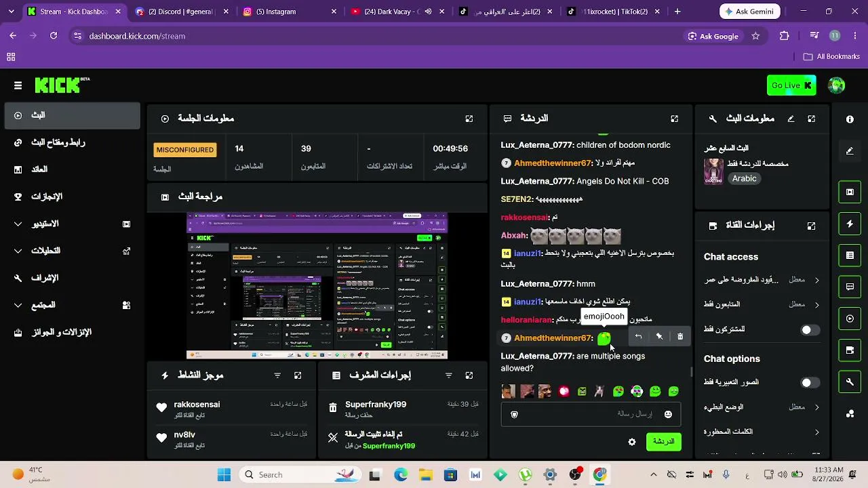This screenshot has height=488, width=868.
Task: Click the green Superfranky199 link in moderator actions
Action: [x=389, y=446]
